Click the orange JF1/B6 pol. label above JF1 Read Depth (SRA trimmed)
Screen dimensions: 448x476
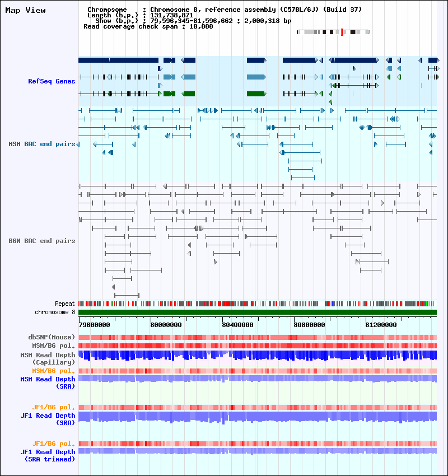click(53, 444)
